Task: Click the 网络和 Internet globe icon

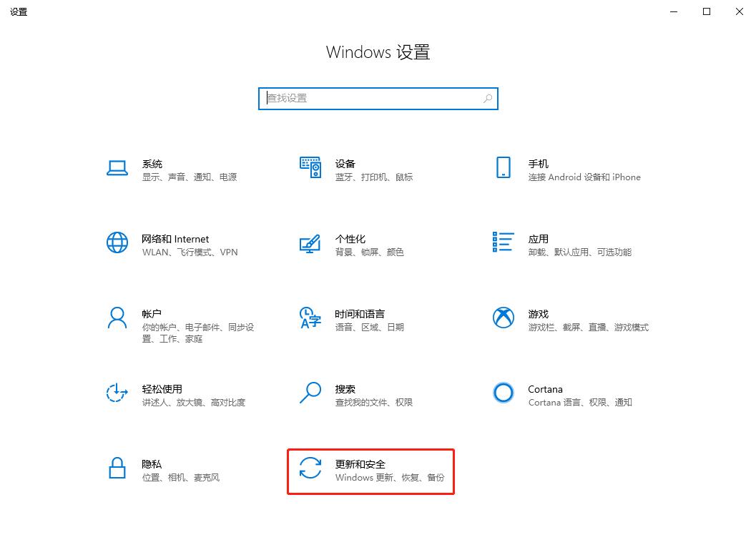Action: [117, 242]
